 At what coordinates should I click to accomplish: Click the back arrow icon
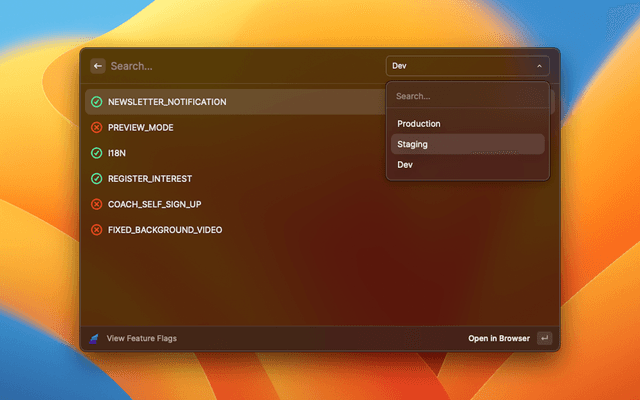[98, 66]
